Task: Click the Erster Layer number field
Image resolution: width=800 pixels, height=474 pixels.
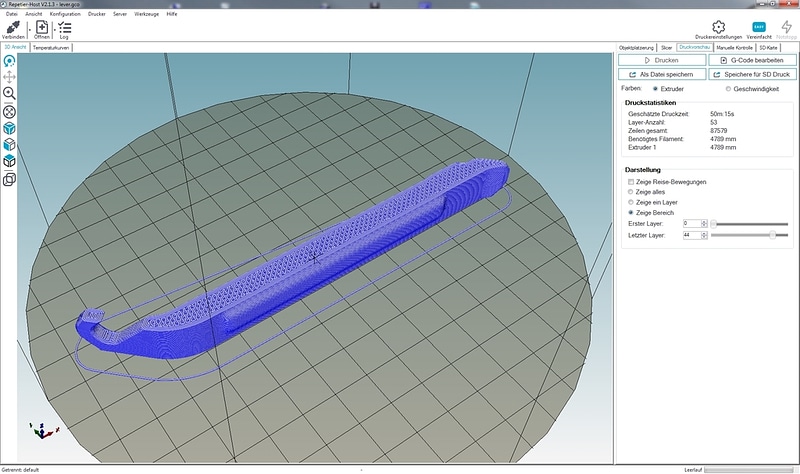Action: pyautogui.click(x=692, y=223)
